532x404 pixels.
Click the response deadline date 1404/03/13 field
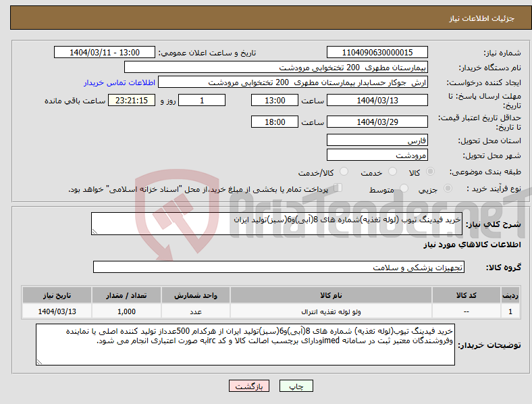377,100
